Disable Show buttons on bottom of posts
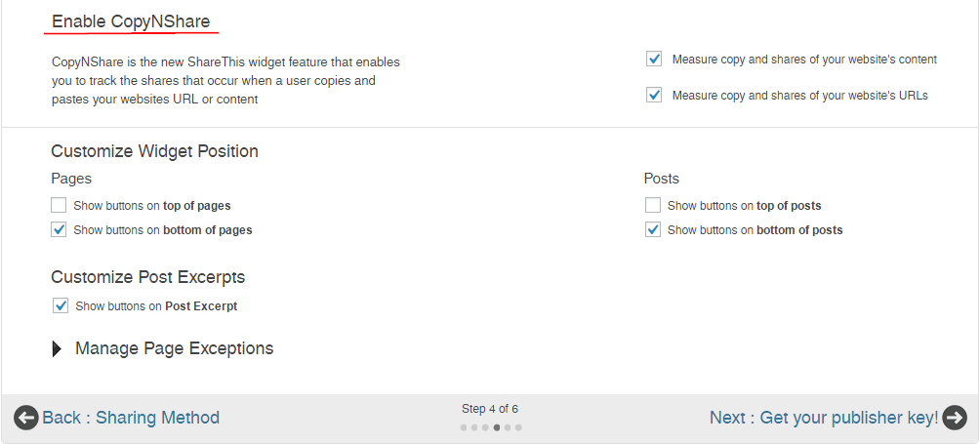The image size is (980, 444). click(652, 229)
